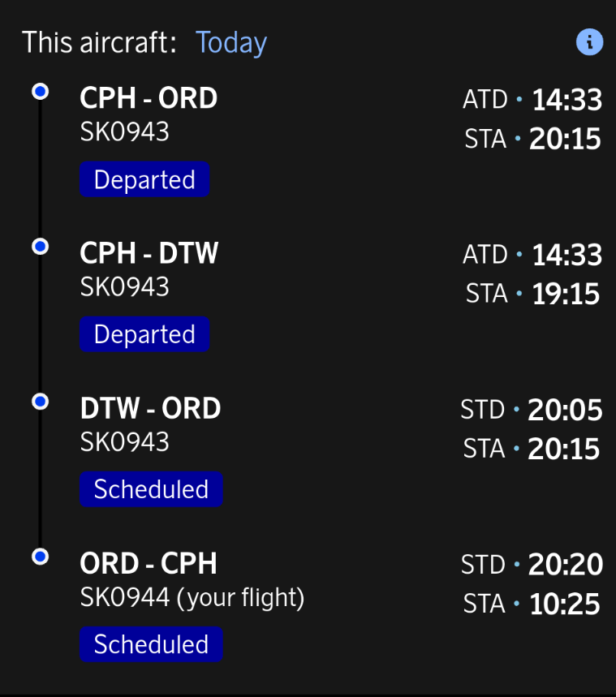Select the DTW - ORD timeline dot
This screenshot has height=697, width=616.
coord(40,402)
